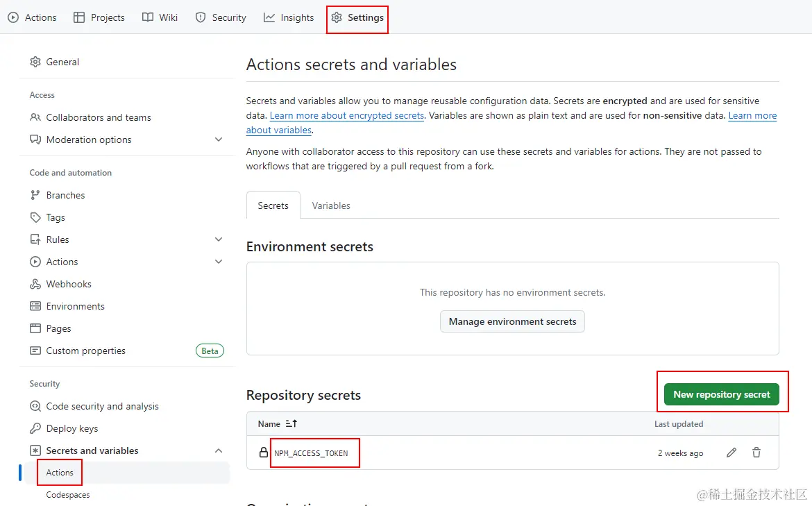The width and height of the screenshot is (812, 506).
Task: Expand the Rules sidebar section
Action: (219, 239)
